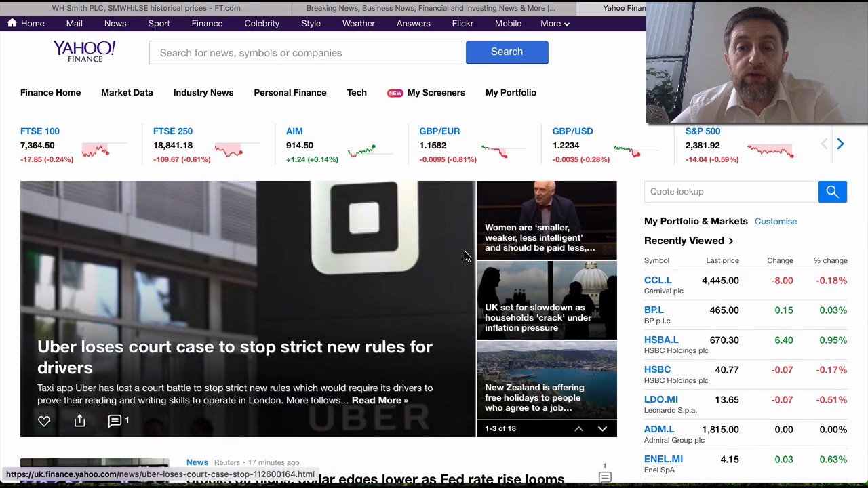Open LDO.MI symbol
This screenshot has width=868, height=488.
tap(661, 400)
